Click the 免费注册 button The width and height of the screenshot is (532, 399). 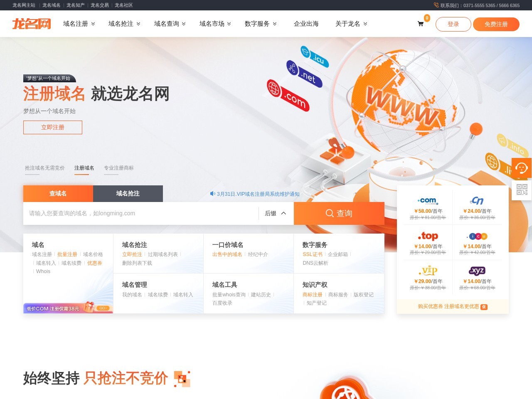(496, 24)
